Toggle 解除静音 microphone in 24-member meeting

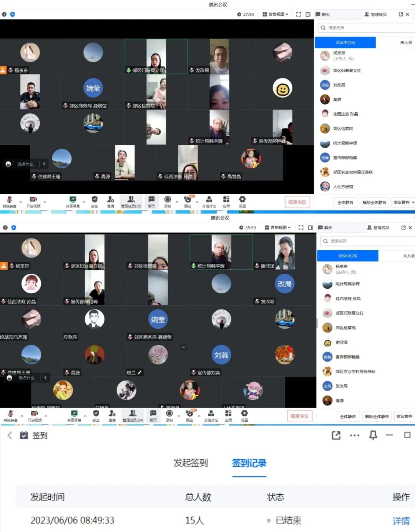pyautogui.click(x=10, y=415)
